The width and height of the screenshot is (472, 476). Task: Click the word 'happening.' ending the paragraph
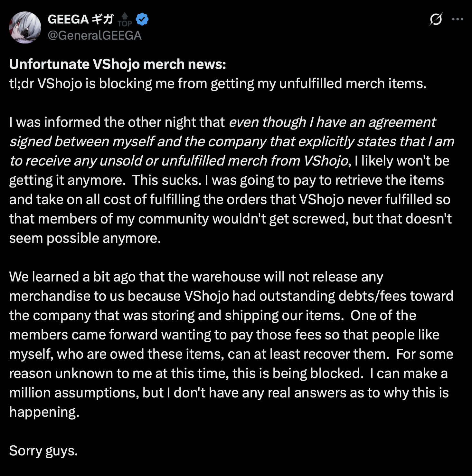tap(44, 412)
